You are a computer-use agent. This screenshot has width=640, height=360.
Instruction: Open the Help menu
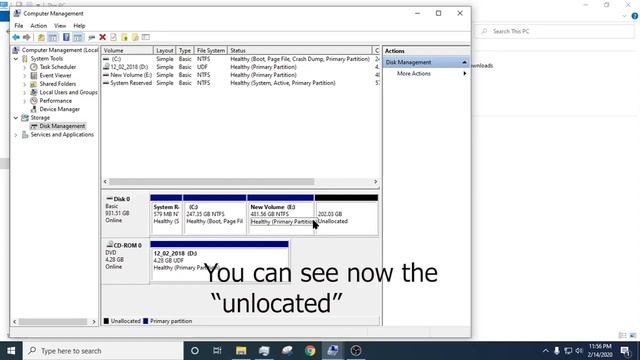pos(79,26)
